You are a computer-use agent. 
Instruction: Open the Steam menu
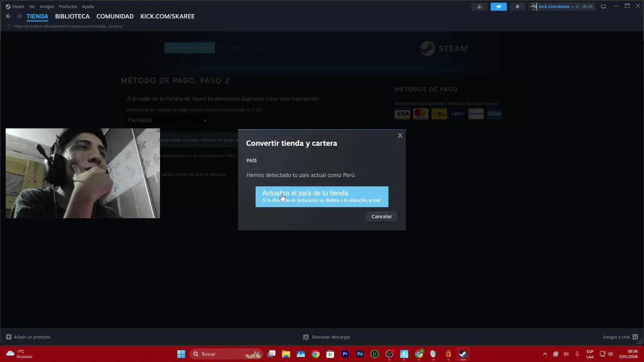18,7
